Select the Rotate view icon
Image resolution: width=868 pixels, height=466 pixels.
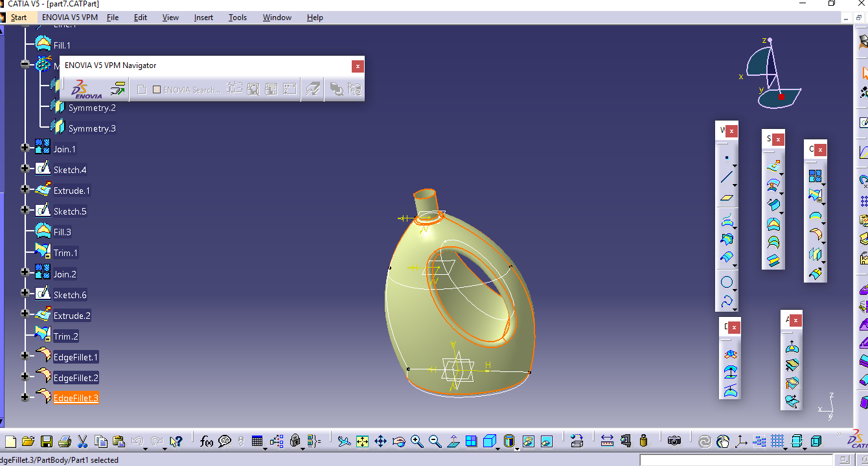click(x=398, y=441)
